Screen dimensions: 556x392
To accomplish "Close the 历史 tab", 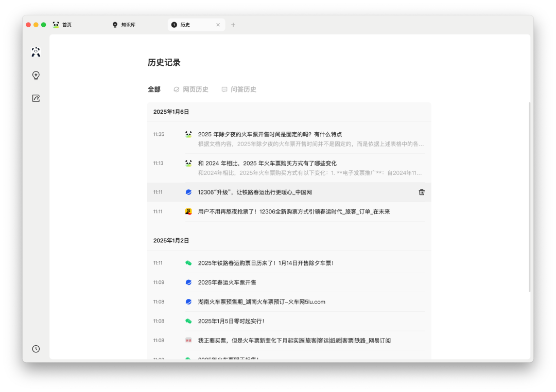I will [x=218, y=25].
